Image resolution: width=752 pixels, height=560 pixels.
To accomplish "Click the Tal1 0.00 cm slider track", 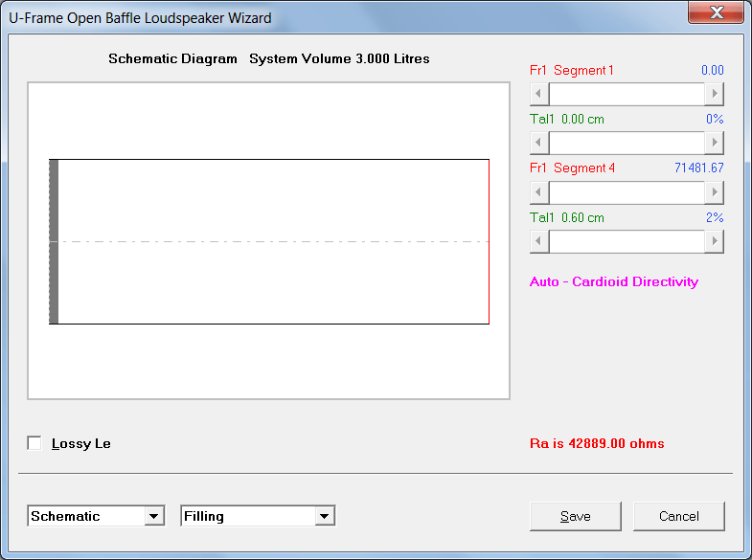I will pos(627,143).
